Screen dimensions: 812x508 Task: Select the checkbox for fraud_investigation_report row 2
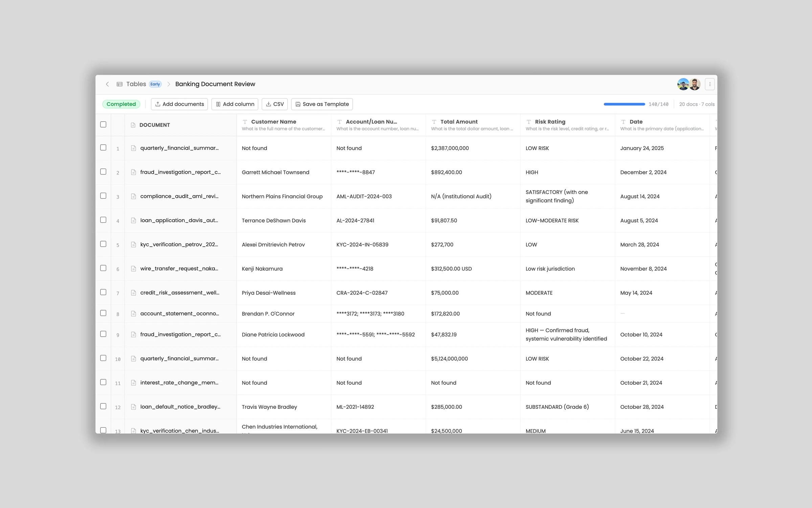point(103,172)
